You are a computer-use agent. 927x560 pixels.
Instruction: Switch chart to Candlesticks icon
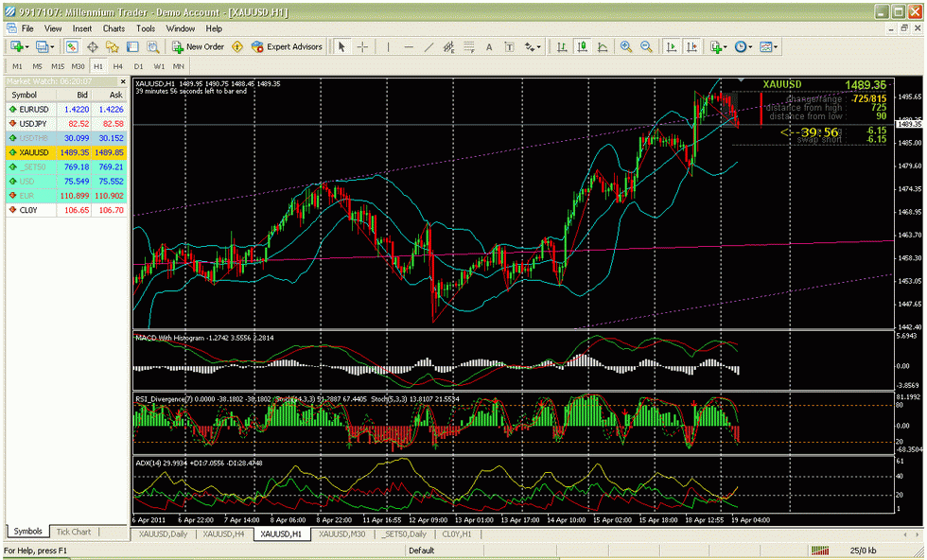coord(582,46)
